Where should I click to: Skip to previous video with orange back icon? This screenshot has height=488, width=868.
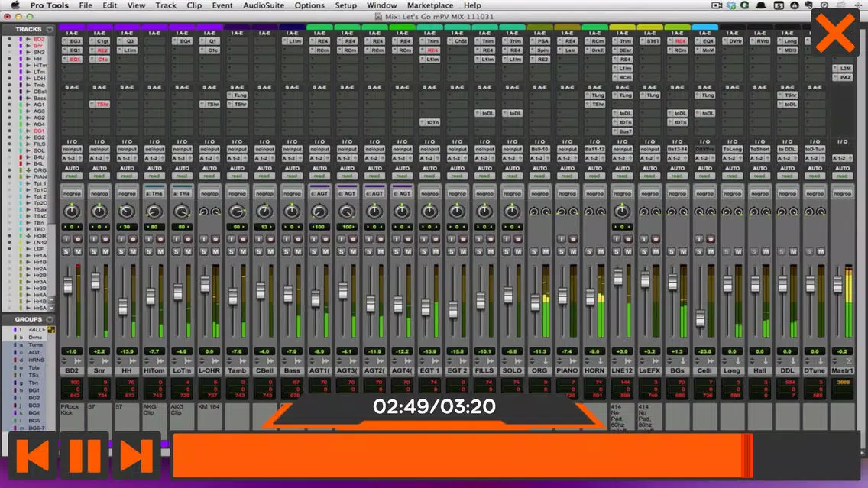tap(31, 456)
